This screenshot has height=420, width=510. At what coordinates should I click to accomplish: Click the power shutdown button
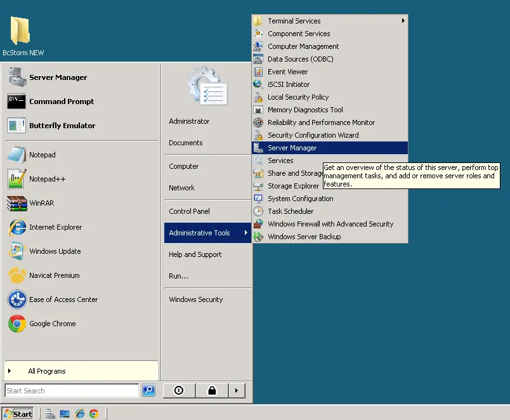[x=179, y=390]
